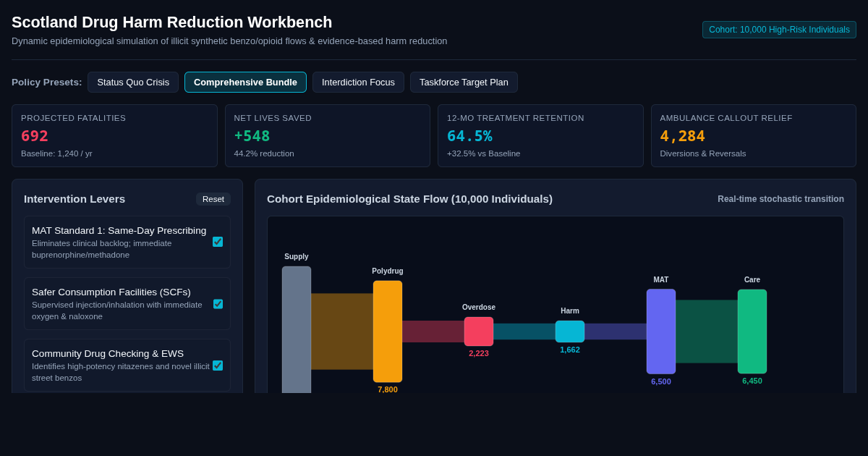Click the indigo Harm-to-MAT flow band
Viewport: 868px width, 456px height.
click(x=616, y=332)
